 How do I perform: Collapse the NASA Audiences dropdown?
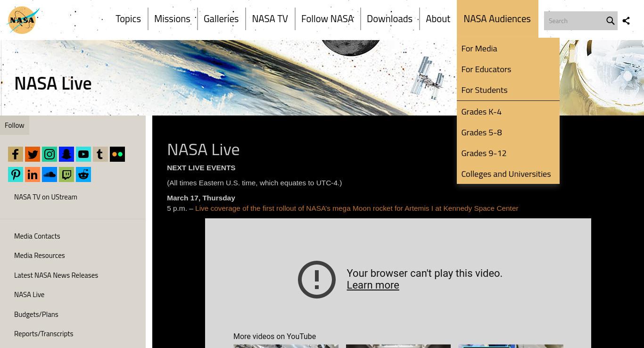pos(497,19)
